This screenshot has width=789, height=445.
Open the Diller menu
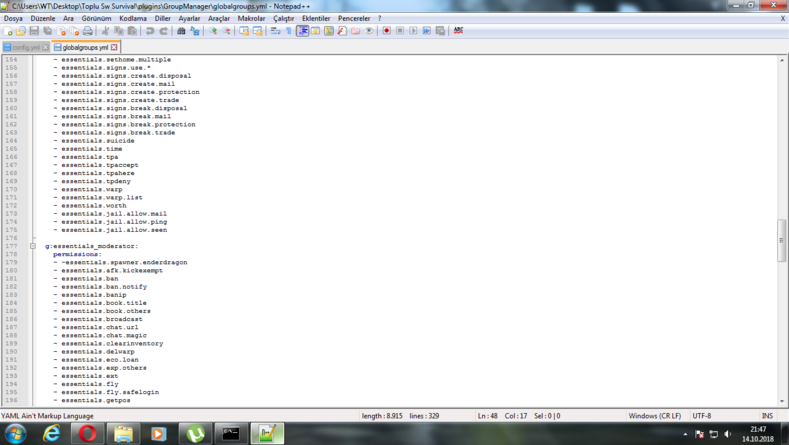click(x=163, y=19)
